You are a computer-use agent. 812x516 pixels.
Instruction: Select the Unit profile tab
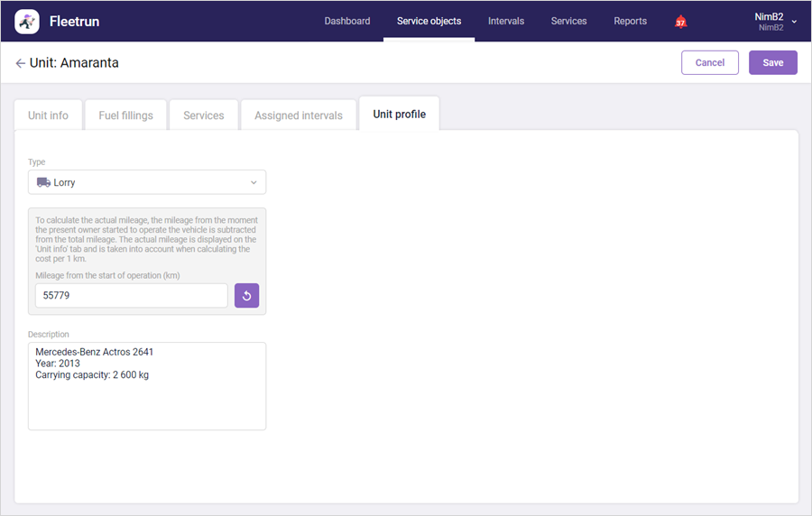pyautogui.click(x=400, y=114)
